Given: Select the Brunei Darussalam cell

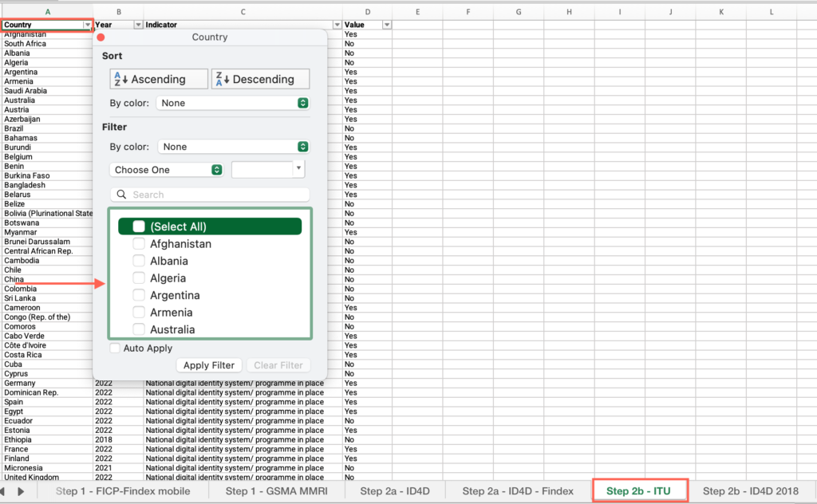Looking at the screenshot, I should click(x=47, y=242).
